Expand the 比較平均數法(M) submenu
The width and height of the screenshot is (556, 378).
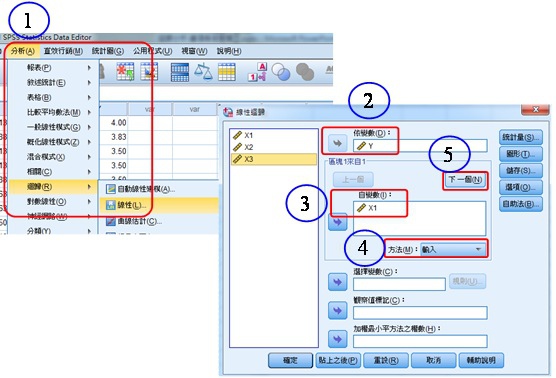[x=53, y=112]
